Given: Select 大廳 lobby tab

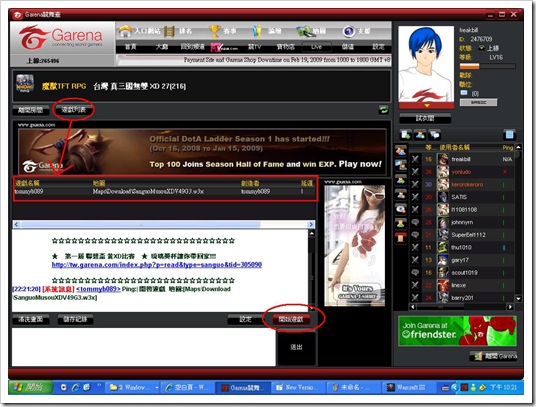Looking at the screenshot, I should pos(162,47).
